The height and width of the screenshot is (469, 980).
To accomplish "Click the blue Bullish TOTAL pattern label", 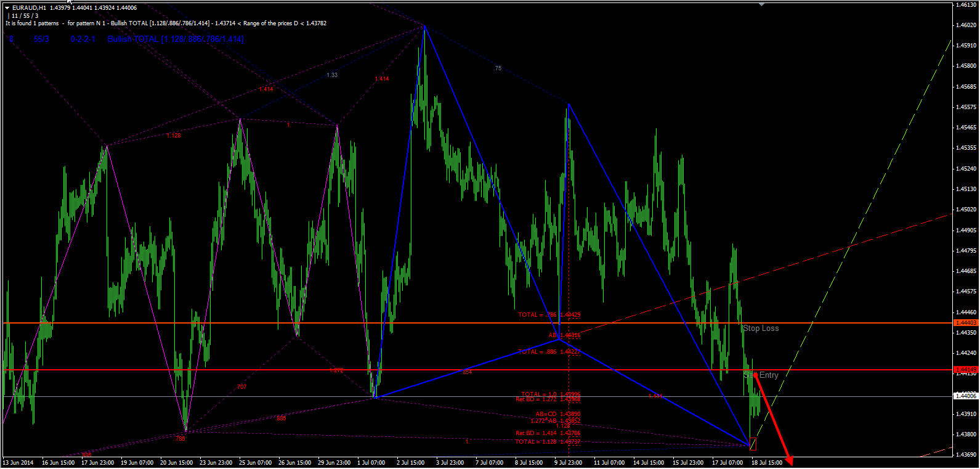I will tap(176, 39).
